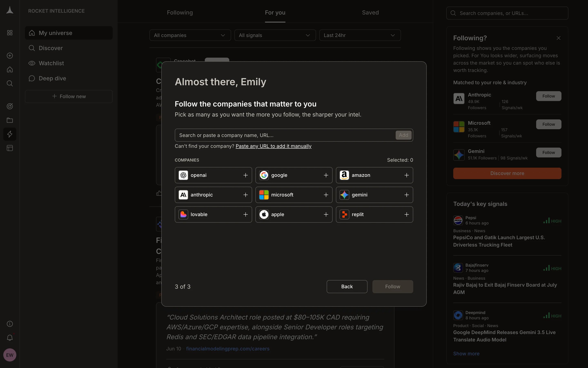Image resolution: width=588 pixels, height=368 pixels.
Task: Open Google DeepMind Releases Gemini 3.5 headline
Action: point(504,336)
